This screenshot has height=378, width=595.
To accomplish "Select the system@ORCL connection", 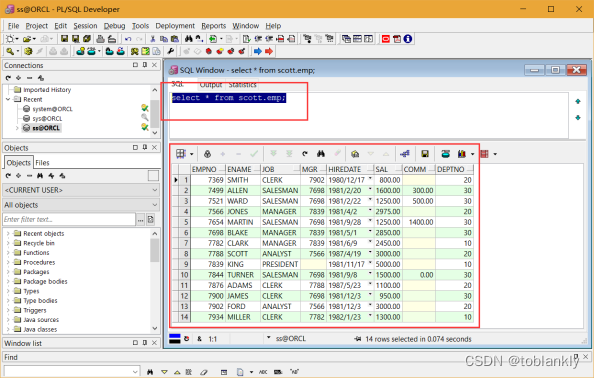I will point(52,109).
